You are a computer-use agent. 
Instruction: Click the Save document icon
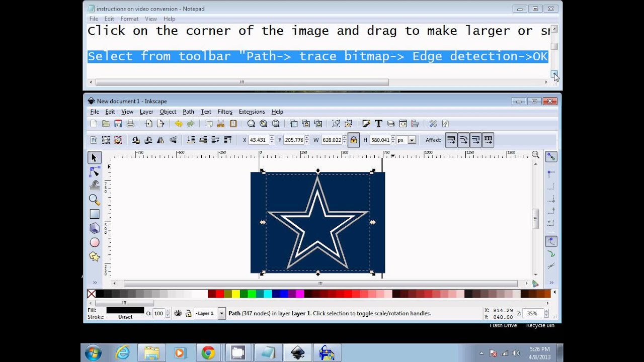[118, 124]
